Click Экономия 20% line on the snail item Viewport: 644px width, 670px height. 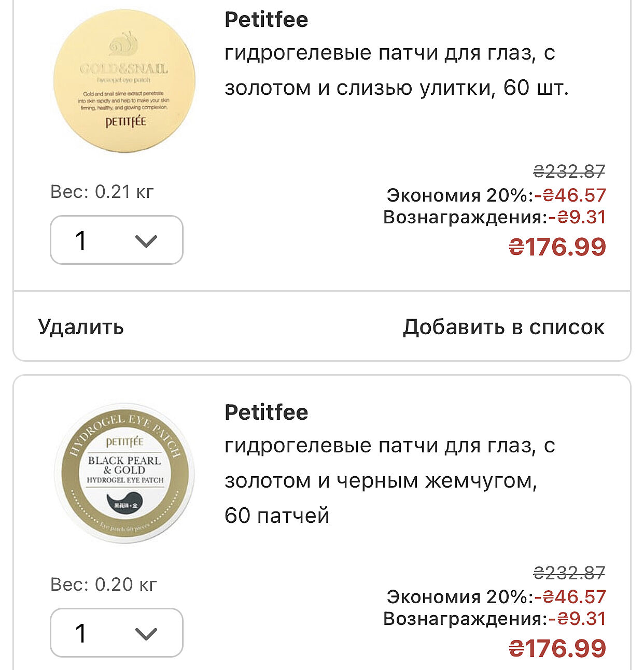click(x=496, y=195)
